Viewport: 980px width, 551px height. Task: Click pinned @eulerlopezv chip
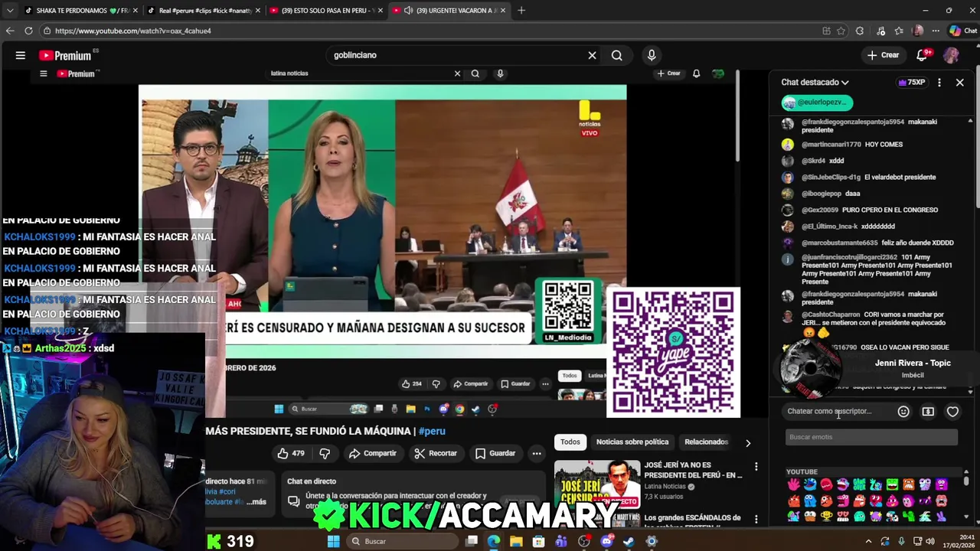[x=817, y=102]
